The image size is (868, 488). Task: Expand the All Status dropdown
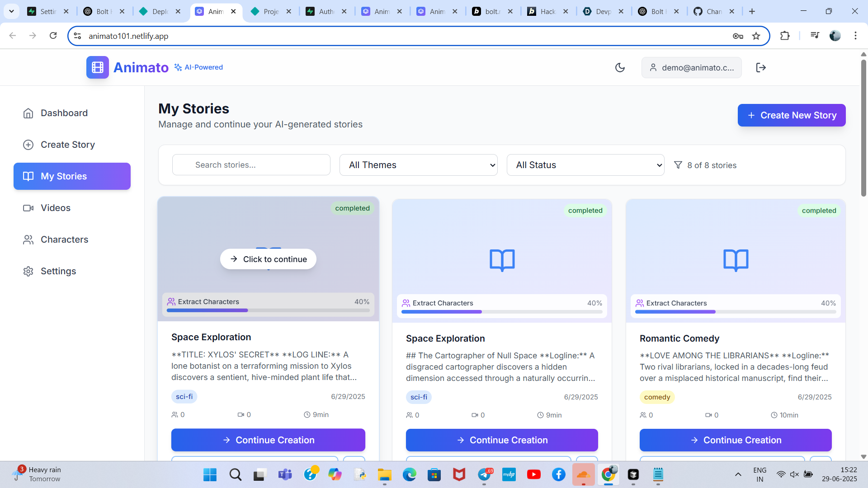585,165
